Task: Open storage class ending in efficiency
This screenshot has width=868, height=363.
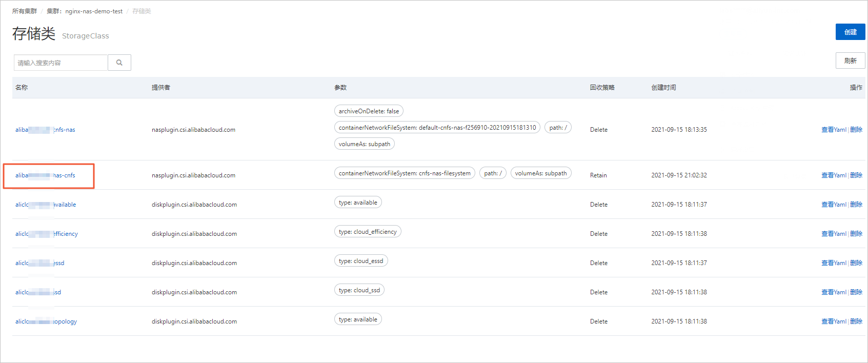Action: coord(47,234)
